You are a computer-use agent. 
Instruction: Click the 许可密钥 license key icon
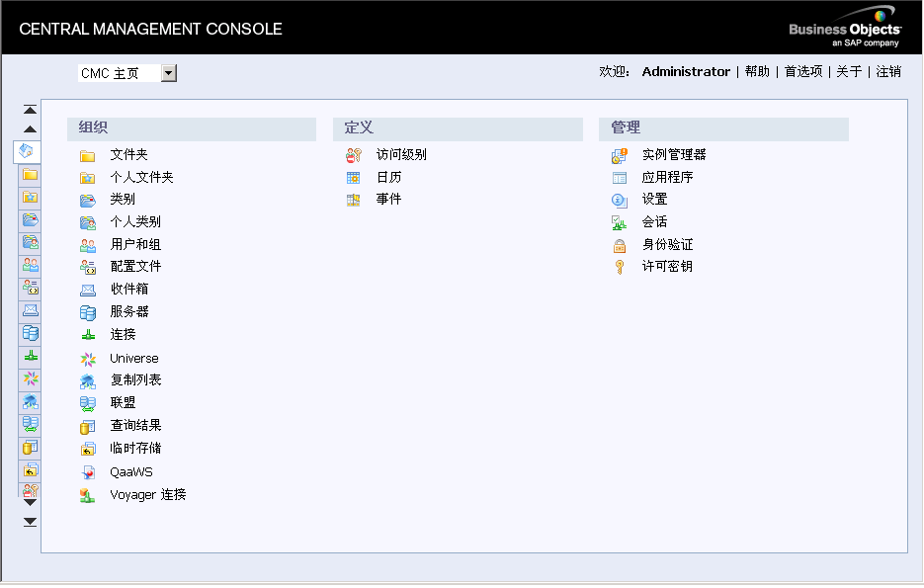click(620, 267)
